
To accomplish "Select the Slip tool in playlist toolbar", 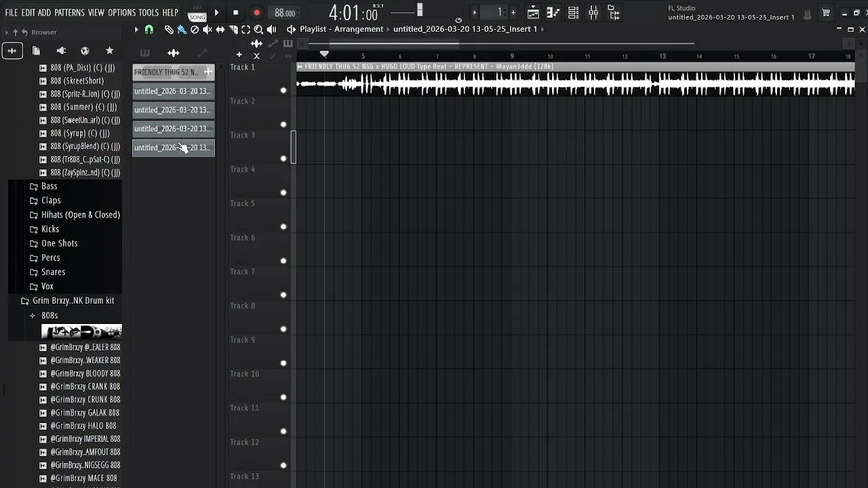I will click(x=220, y=29).
